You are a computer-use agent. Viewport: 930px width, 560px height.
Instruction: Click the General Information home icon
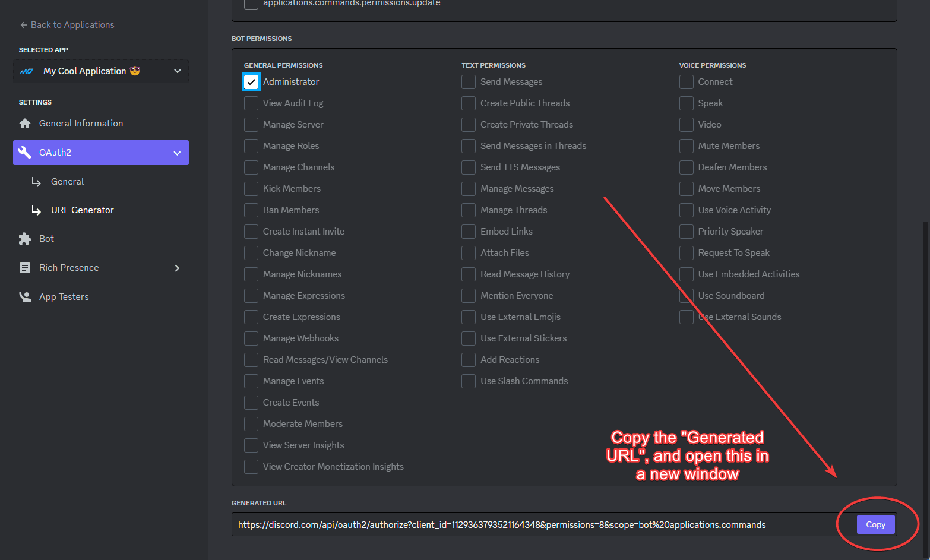(x=25, y=124)
